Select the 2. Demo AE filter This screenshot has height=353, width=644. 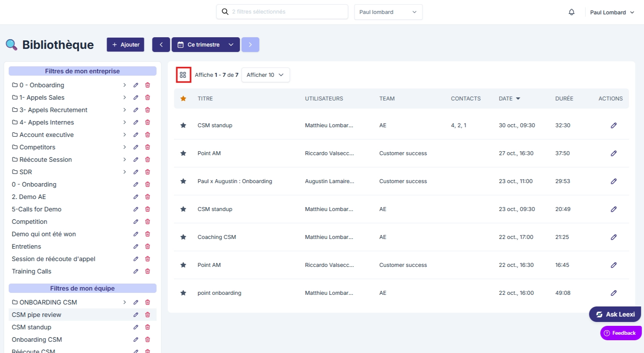(x=29, y=197)
